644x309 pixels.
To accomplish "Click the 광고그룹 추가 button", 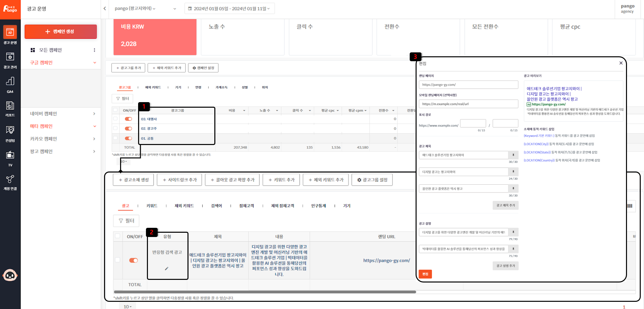I will click(128, 68).
